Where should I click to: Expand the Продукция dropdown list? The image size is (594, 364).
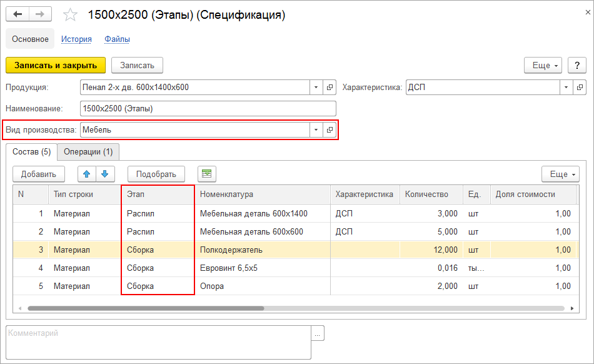[x=316, y=88]
